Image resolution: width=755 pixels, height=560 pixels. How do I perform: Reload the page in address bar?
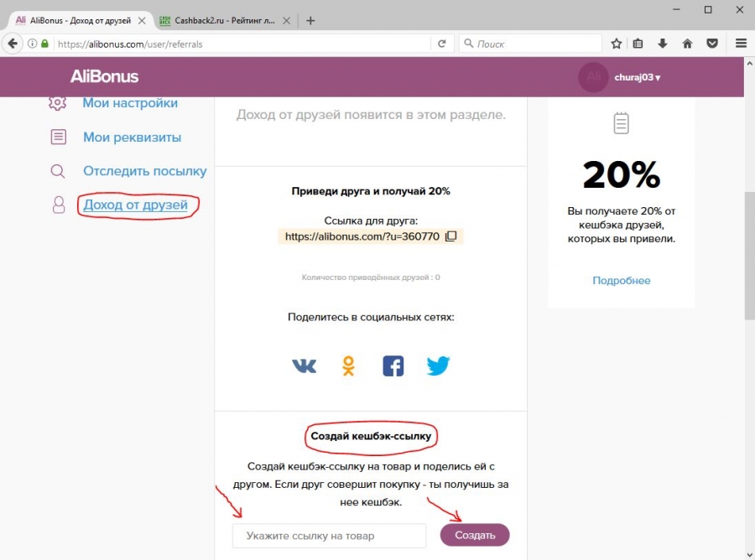click(441, 44)
